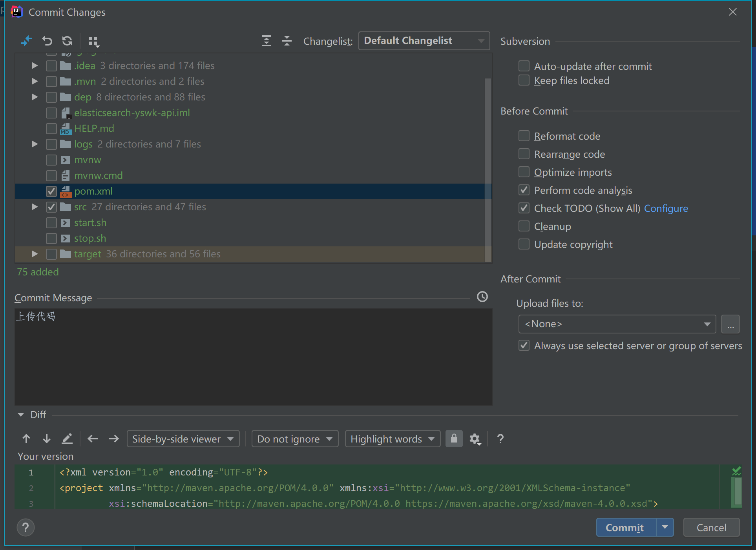The height and width of the screenshot is (550, 756).
Task: Click the Commit button
Action: click(626, 527)
